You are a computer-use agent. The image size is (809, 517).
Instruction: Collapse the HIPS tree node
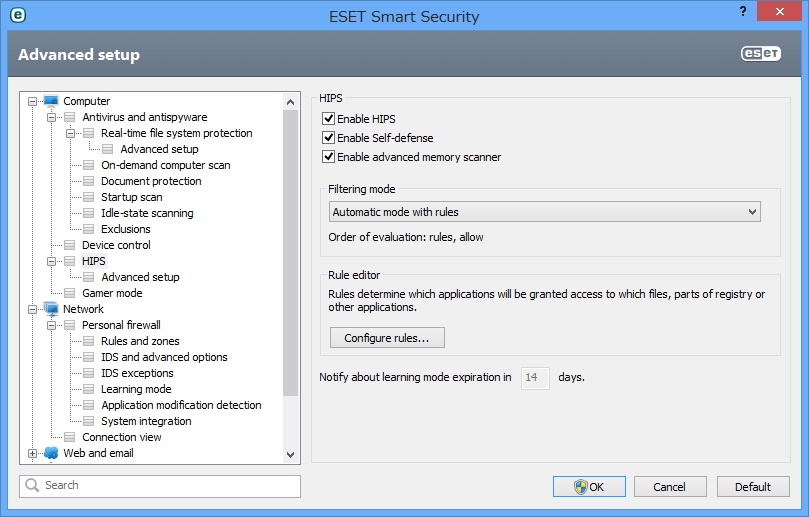(51, 262)
